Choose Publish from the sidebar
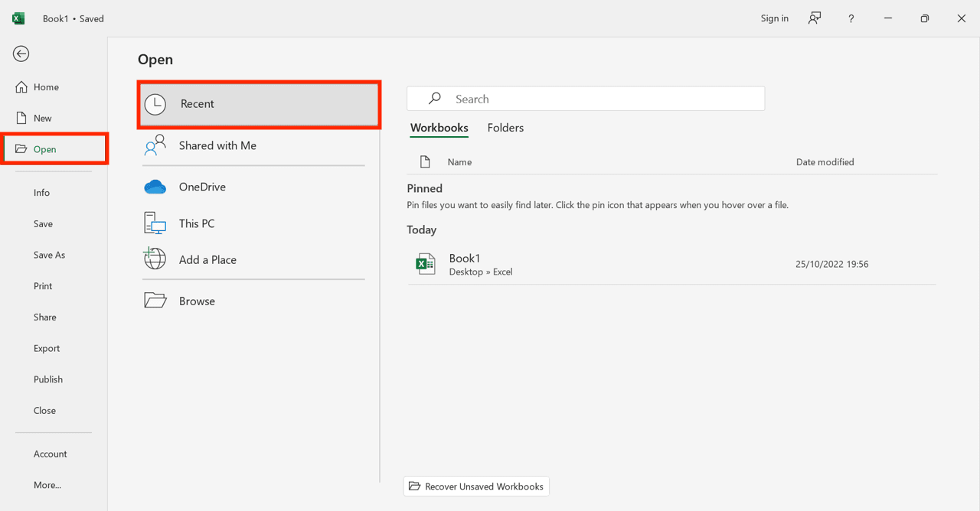 coord(48,379)
